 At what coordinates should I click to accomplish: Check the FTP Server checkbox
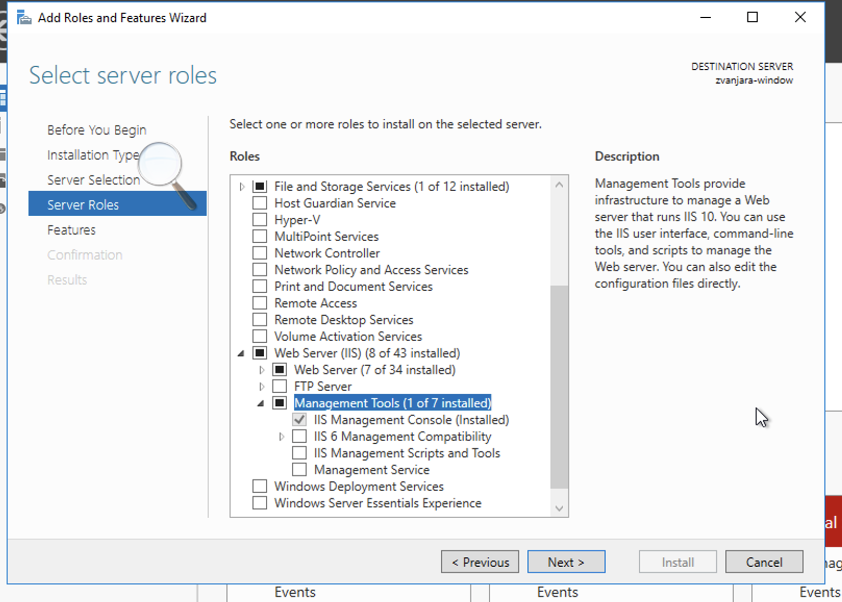click(280, 387)
